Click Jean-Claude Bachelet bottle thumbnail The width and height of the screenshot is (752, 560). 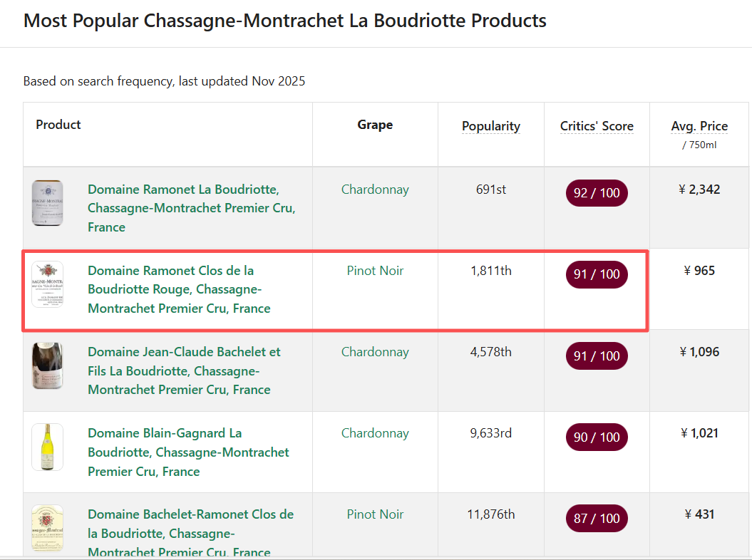[47, 365]
